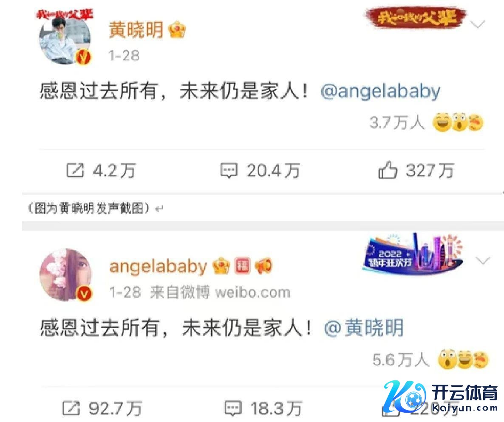Click the angelababy username in second post

pos(158,267)
